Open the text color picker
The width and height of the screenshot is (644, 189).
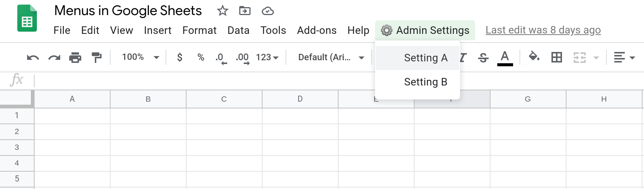(x=505, y=58)
